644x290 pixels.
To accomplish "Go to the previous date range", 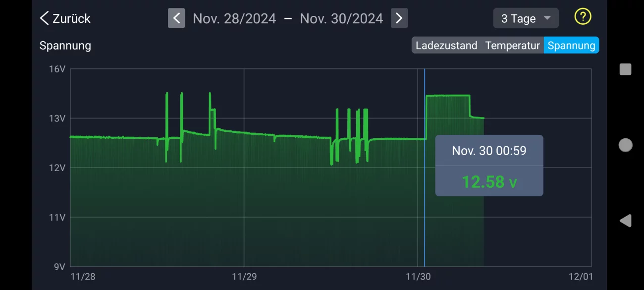I will (176, 18).
